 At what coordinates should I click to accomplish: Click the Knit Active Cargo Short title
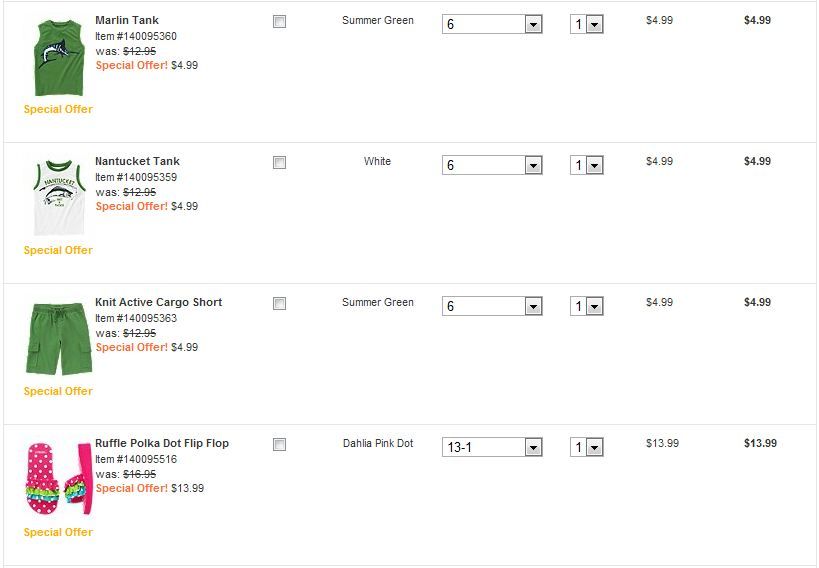158,302
